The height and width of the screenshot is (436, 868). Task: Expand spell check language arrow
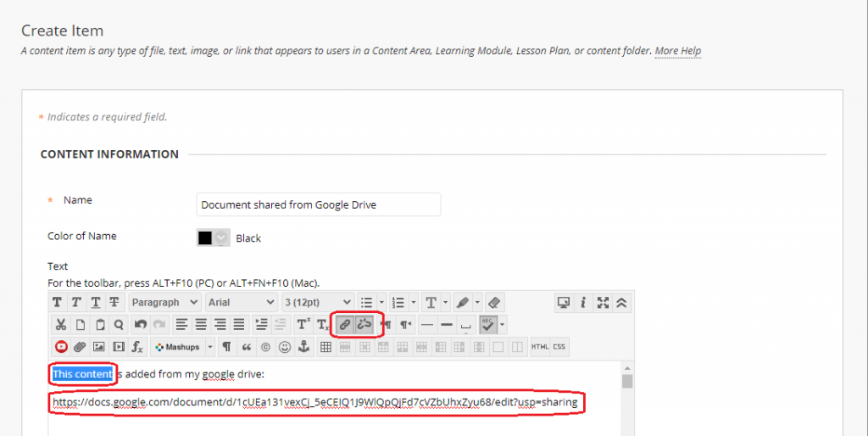click(x=502, y=325)
